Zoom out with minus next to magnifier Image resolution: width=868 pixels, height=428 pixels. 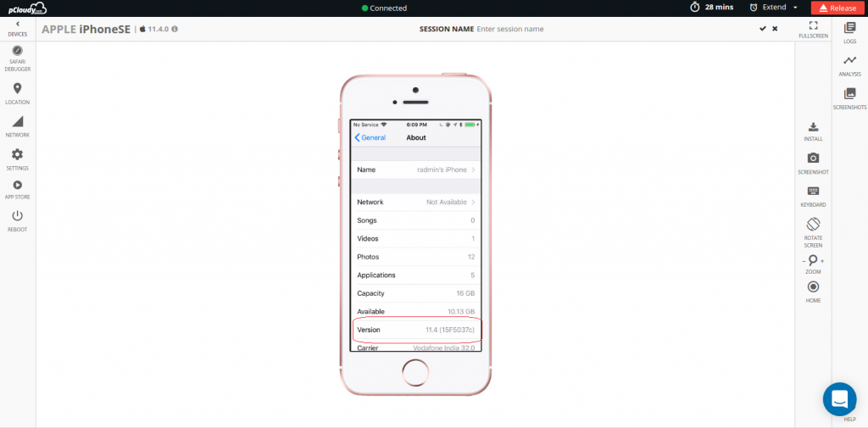click(804, 261)
